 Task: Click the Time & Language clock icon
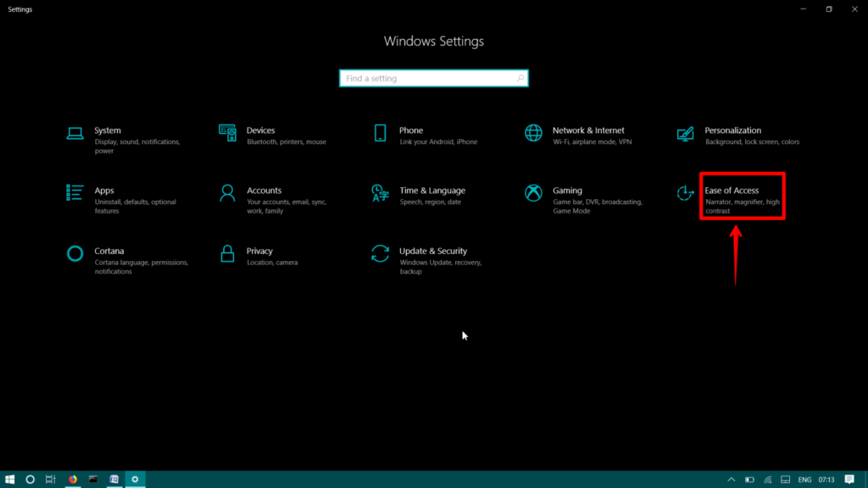[x=381, y=193]
